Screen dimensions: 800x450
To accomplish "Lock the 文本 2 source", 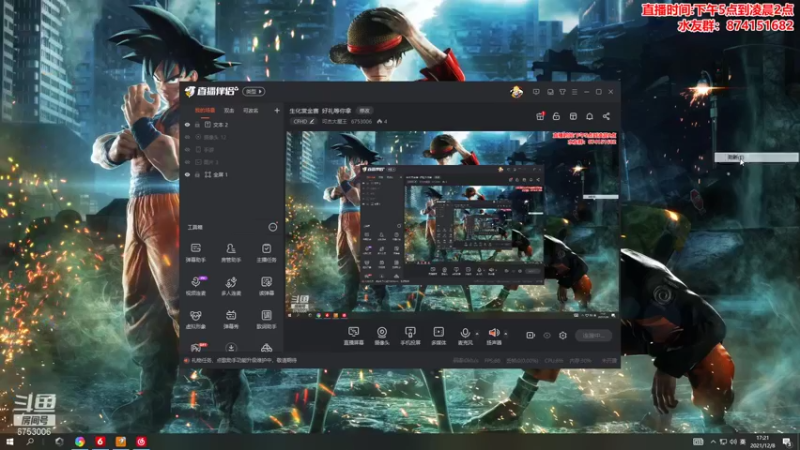I will click(x=197, y=124).
